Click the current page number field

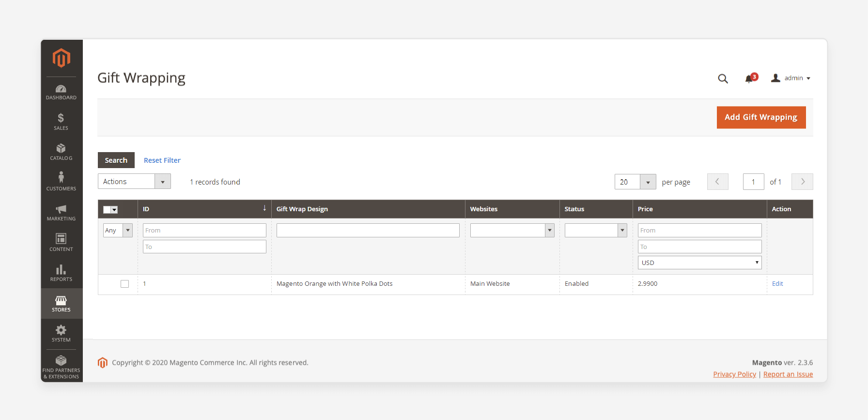pos(753,182)
